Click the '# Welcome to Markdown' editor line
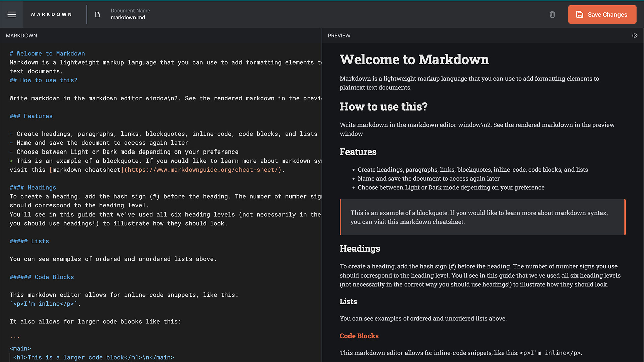The image size is (644, 362). [x=47, y=54]
